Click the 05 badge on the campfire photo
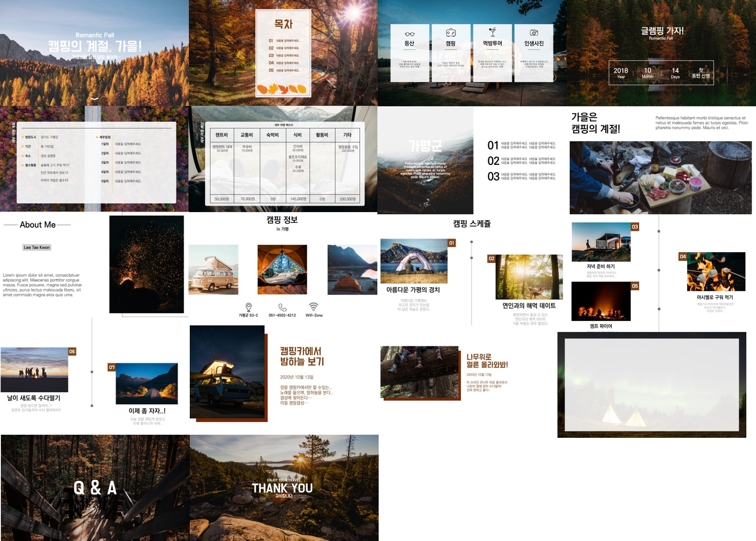 click(635, 286)
